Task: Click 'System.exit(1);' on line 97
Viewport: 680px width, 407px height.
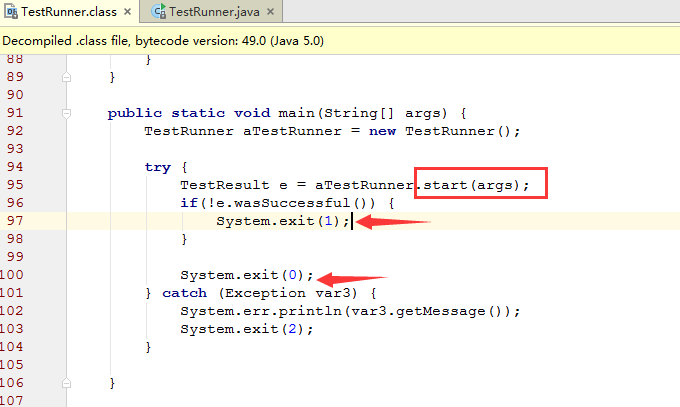Action: coord(283,221)
